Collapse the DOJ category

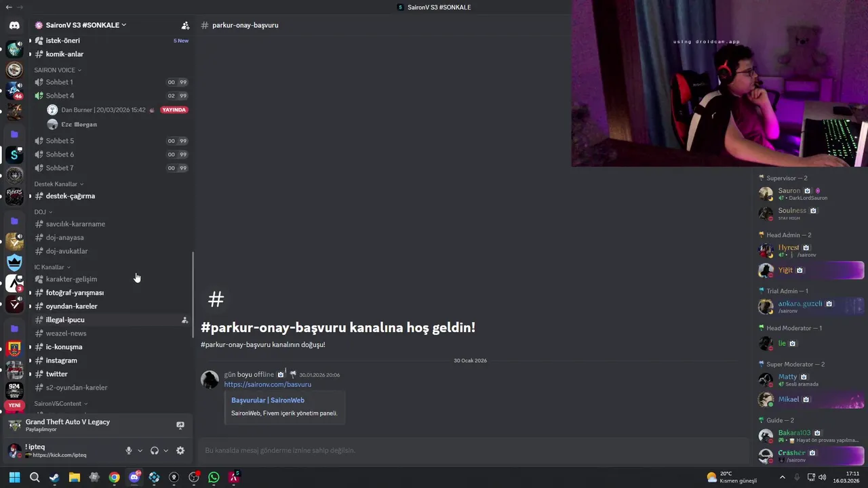43,212
